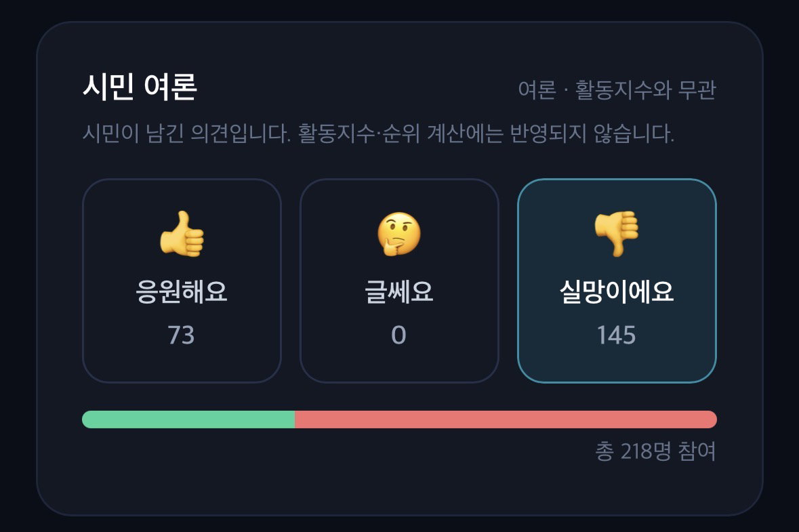Click the 0 vote count
Screen dimensions: 799x532
(398, 335)
